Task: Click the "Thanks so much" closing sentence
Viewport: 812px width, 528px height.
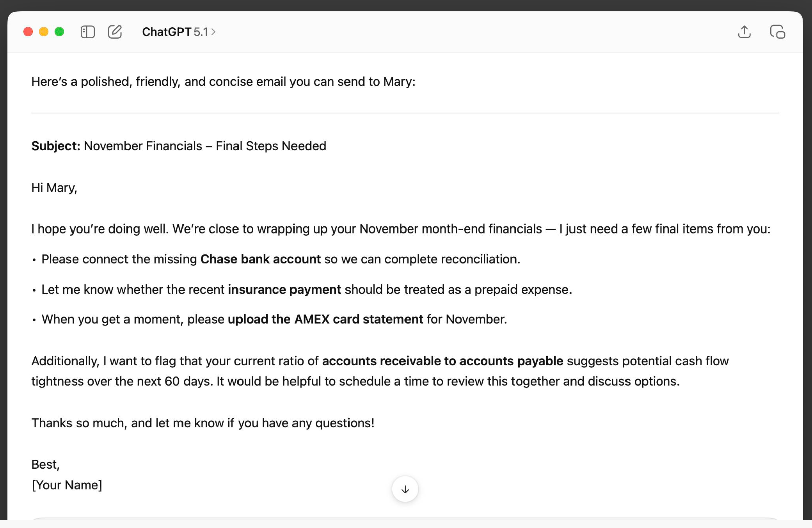Action: [203, 423]
